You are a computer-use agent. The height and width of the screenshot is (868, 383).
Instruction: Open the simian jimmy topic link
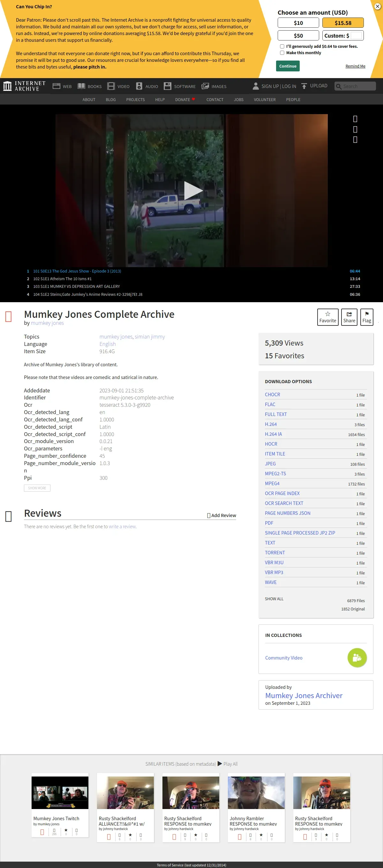[x=150, y=337]
